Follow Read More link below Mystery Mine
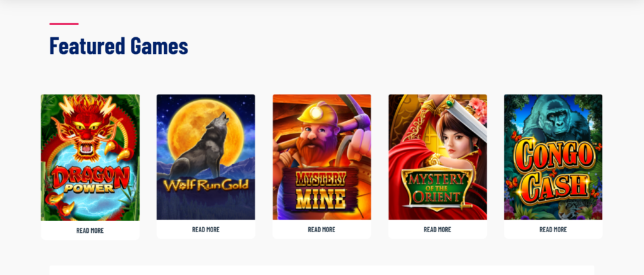 coord(321,229)
